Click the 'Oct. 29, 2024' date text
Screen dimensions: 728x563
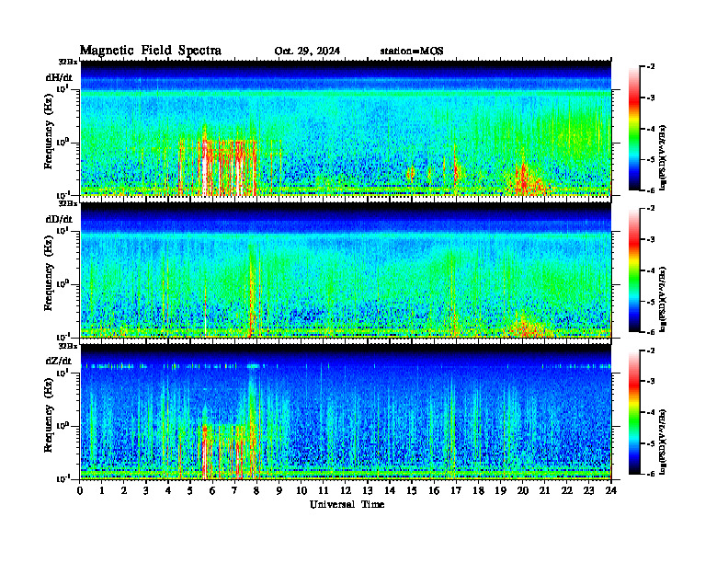[307, 52]
